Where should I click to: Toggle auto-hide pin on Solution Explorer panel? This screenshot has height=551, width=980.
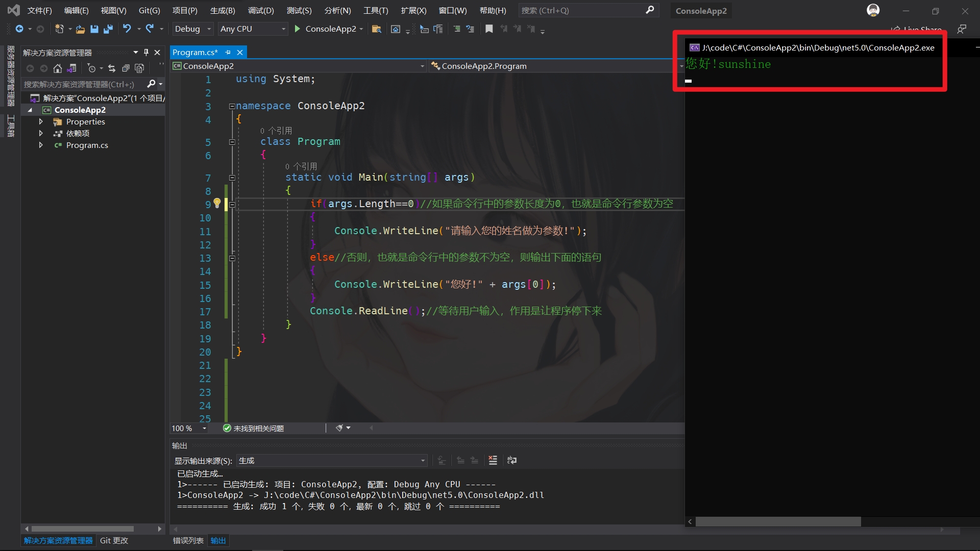tap(146, 53)
